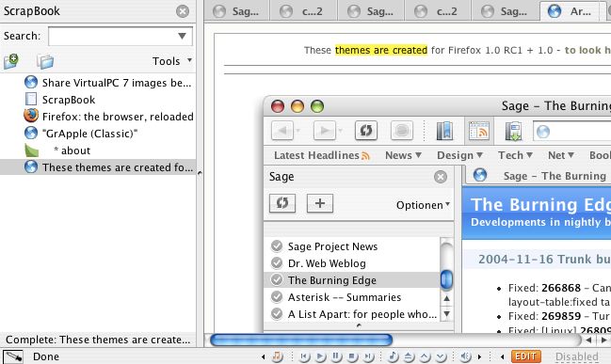Select 'A List Apart: for people who...' feed
Image resolution: width=611 pixels, height=364 pixels.
click(352, 314)
